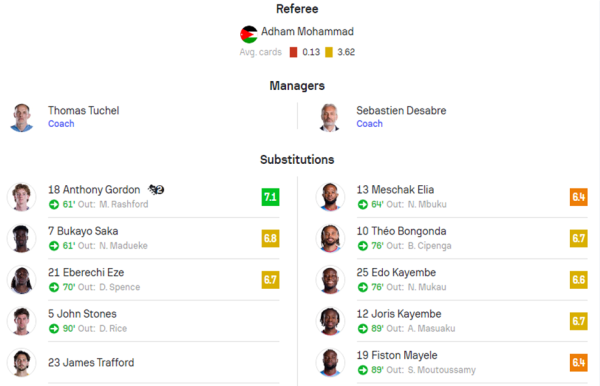This screenshot has width=600, height=386.
Task: Select Edo Kayembe's 6.6 rating badge
Action: tap(579, 280)
